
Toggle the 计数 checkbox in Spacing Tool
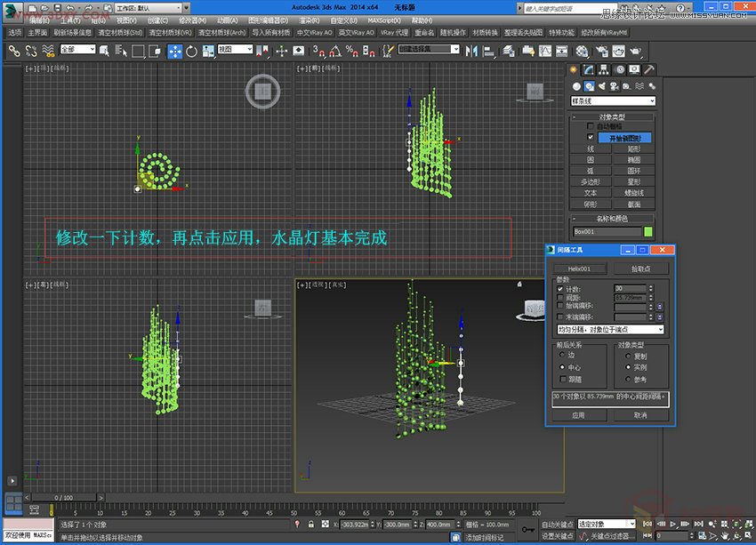pyautogui.click(x=559, y=289)
